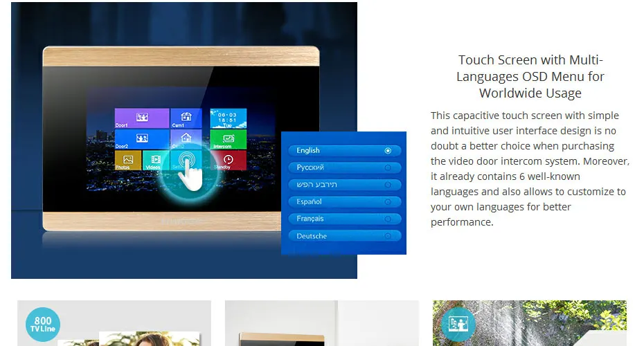Click the 800 TV Line badge
Screen dimensions: 644x346
click(43, 325)
